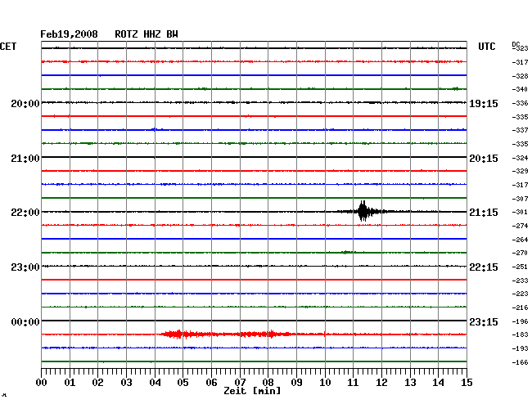Click the 09 minute axis tick label
Image resolution: width=532 pixels, height=404 pixels.
click(x=296, y=383)
